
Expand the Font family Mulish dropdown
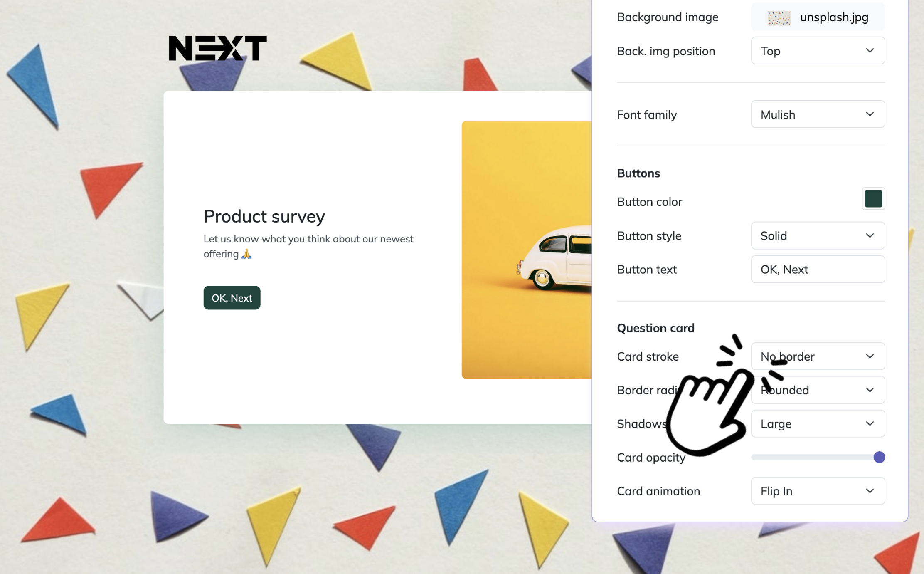pyautogui.click(x=817, y=114)
